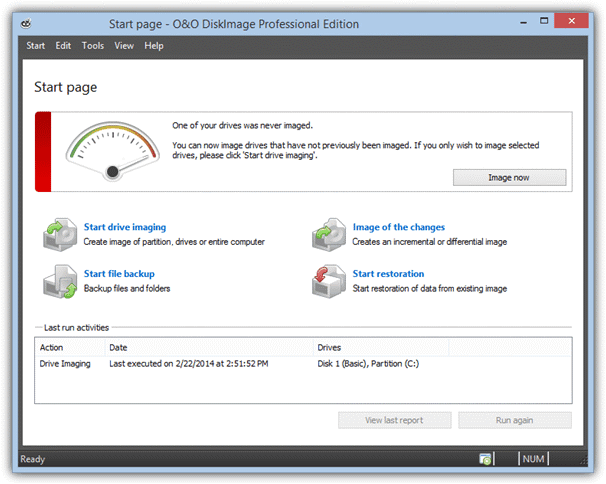Click 'One of your drives was never imaged.'
This screenshot has width=606, height=484.
242,126
